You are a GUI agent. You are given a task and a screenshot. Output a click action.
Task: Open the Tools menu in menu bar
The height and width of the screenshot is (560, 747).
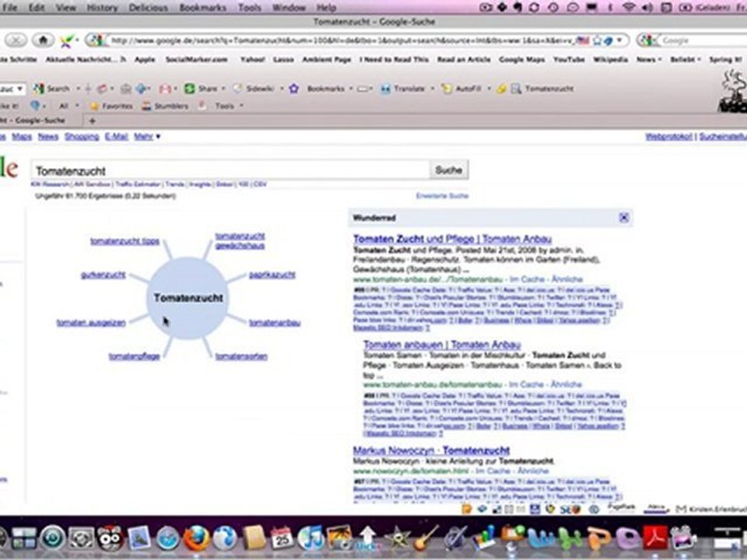click(x=250, y=8)
